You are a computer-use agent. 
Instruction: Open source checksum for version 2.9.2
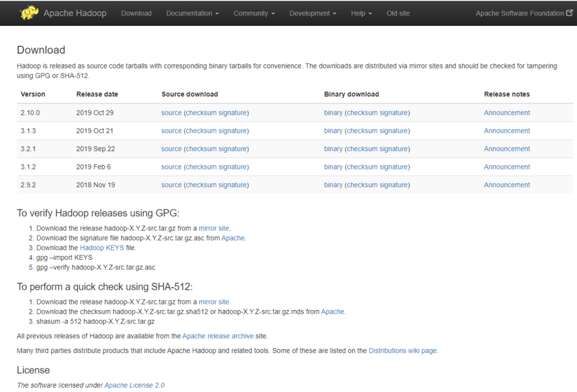click(201, 185)
